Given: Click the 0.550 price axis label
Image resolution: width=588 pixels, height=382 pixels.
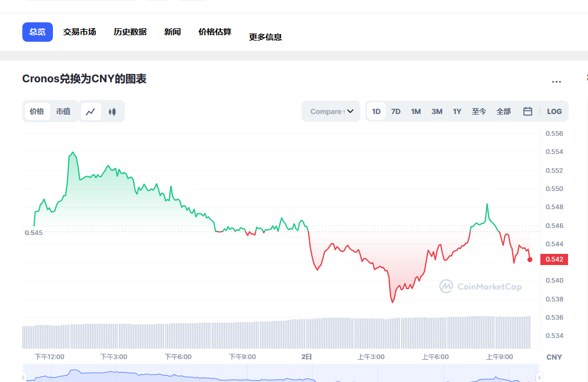Looking at the screenshot, I should point(554,189).
